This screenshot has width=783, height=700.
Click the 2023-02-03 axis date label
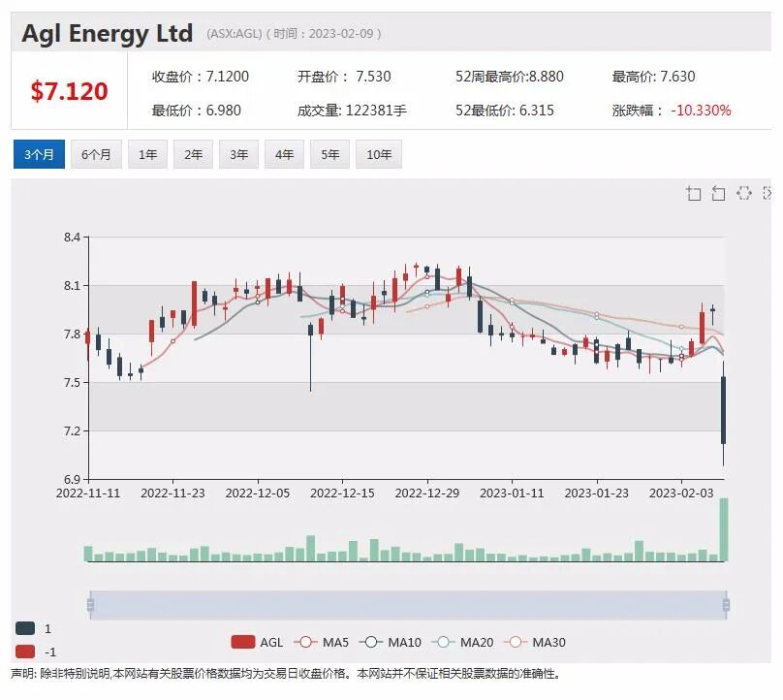[x=681, y=493]
